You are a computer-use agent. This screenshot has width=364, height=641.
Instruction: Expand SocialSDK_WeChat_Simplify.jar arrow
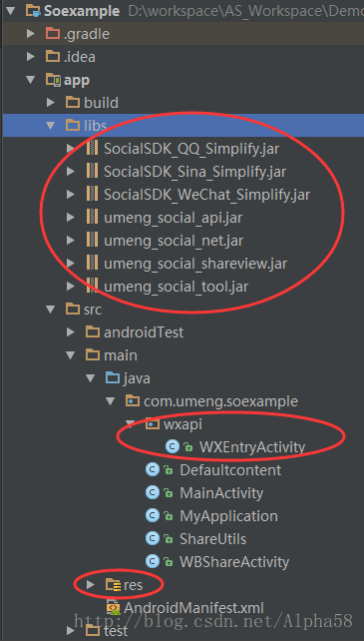coord(71,195)
